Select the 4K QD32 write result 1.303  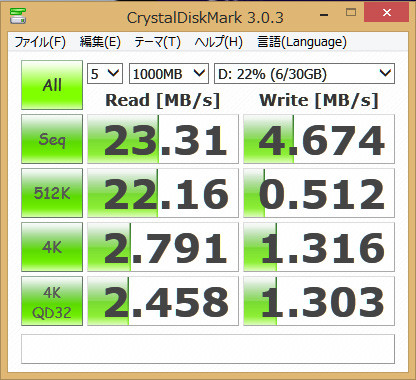pos(319,301)
